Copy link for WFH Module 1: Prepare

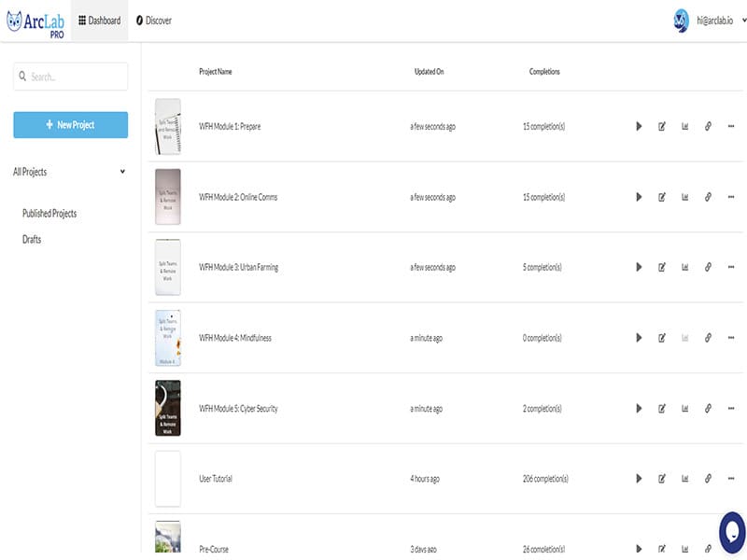tap(708, 126)
